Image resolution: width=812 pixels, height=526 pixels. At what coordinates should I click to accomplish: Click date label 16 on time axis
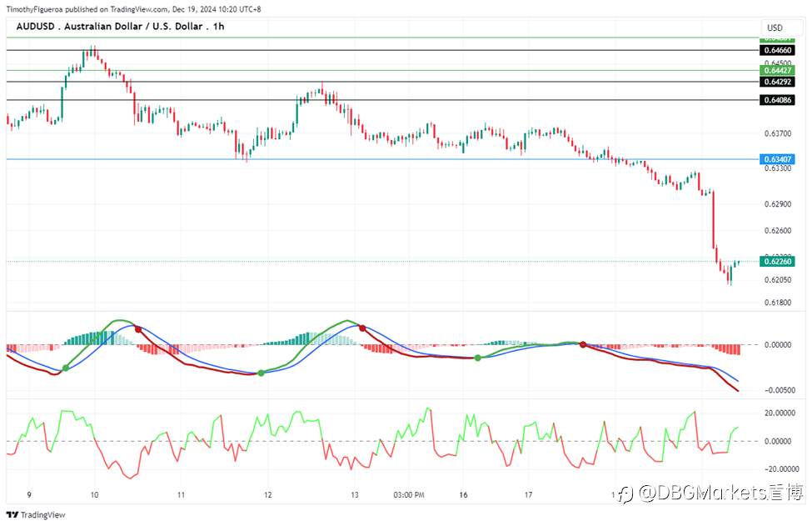click(463, 495)
